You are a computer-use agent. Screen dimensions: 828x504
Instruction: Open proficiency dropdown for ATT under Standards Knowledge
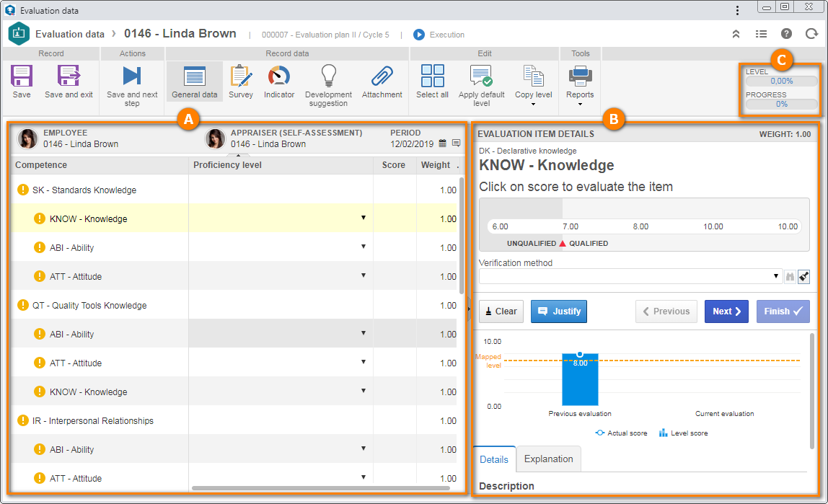[364, 275]
